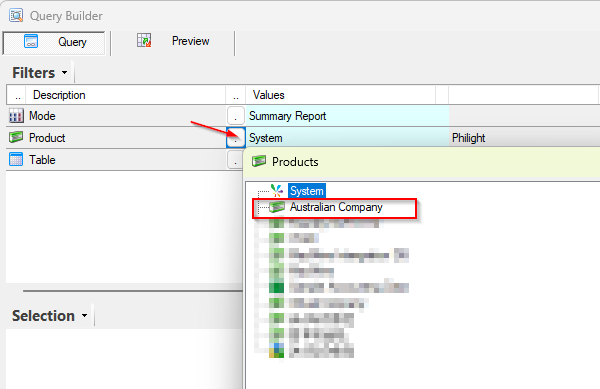Click the Products popup header icon

click(x=259, y=161)
